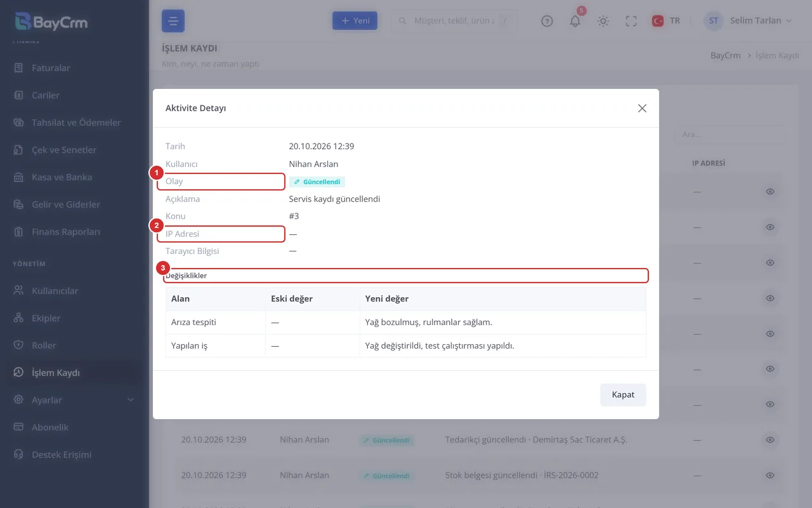View details of Tedarikçi güncellendi row eye icon
Viewport: 812px width, 508px height.
770,439
